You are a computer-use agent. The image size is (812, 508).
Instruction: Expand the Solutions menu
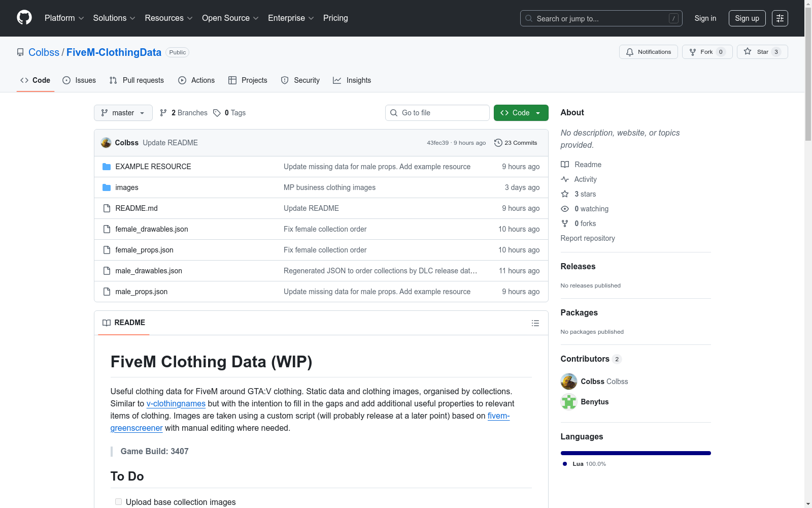(x=114, y=18)
